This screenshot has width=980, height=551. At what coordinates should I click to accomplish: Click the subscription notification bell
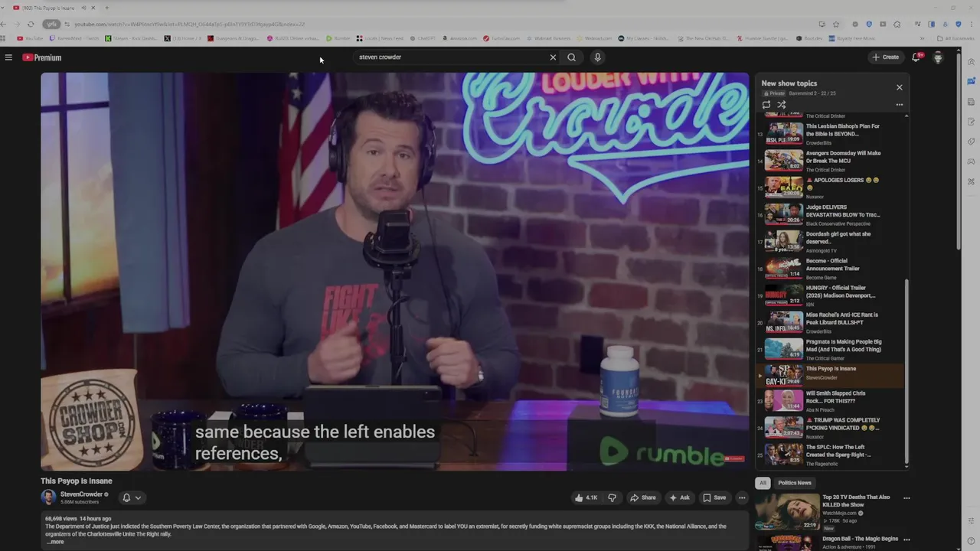[126, 497]
